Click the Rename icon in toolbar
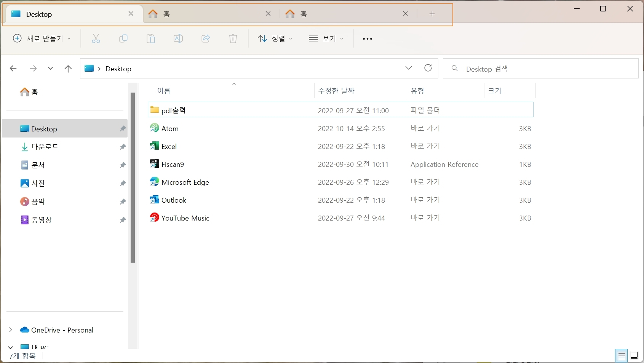 pos(178,38)
